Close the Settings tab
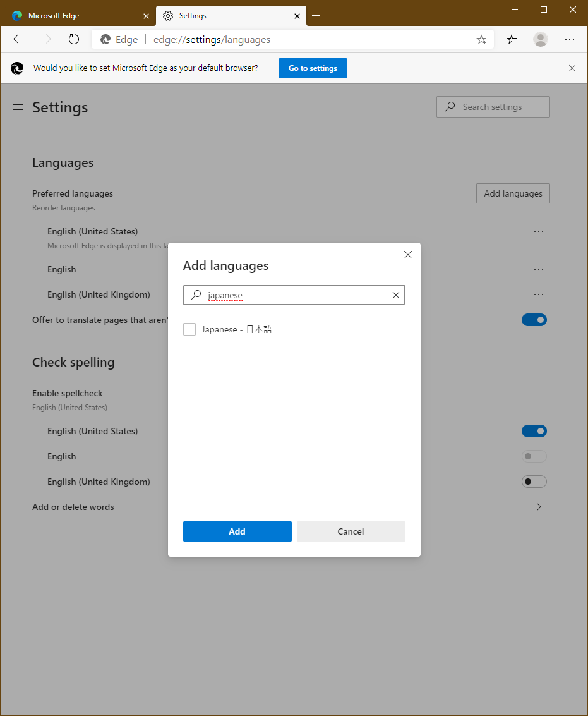Viewport: 588px width, 716px height. click(297, 16)
